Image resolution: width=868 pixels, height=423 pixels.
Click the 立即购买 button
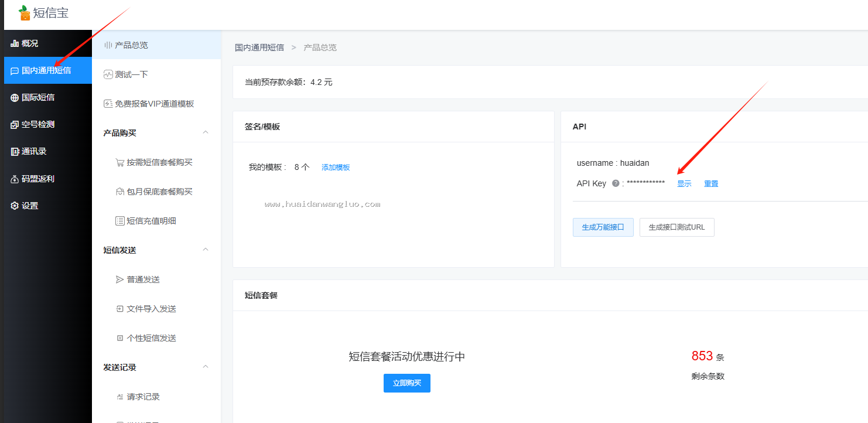click(x=407, y=383)
